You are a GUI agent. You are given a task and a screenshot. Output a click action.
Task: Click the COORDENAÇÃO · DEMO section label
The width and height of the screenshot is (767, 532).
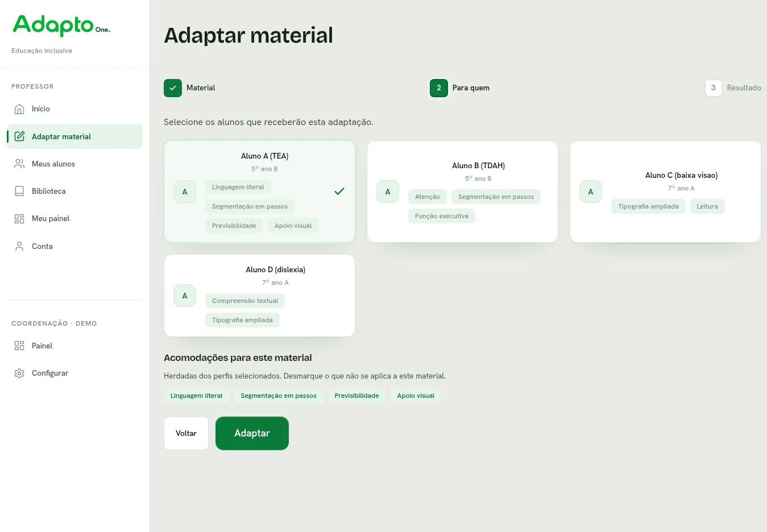pos(54,323)
